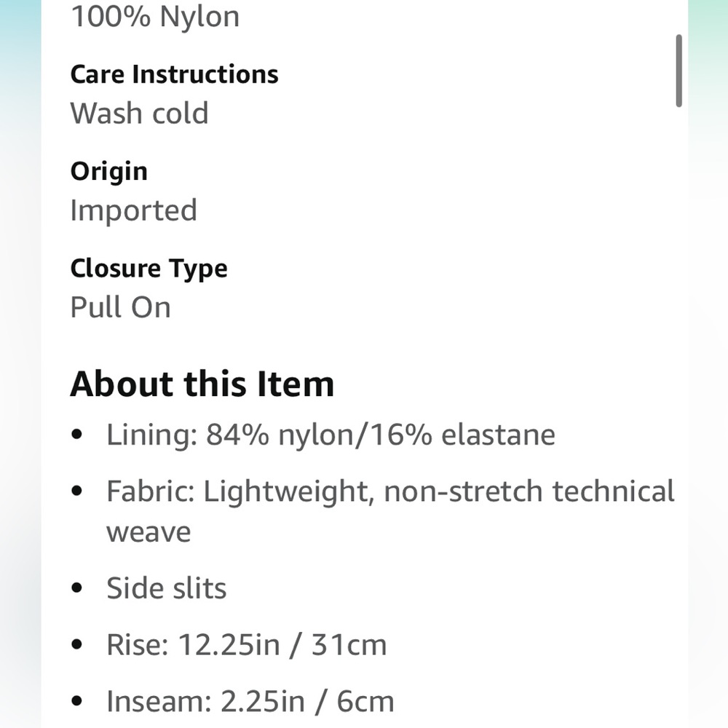
Task: Click the vertical scrollbar thumb
Action: [x=678, y=71]
